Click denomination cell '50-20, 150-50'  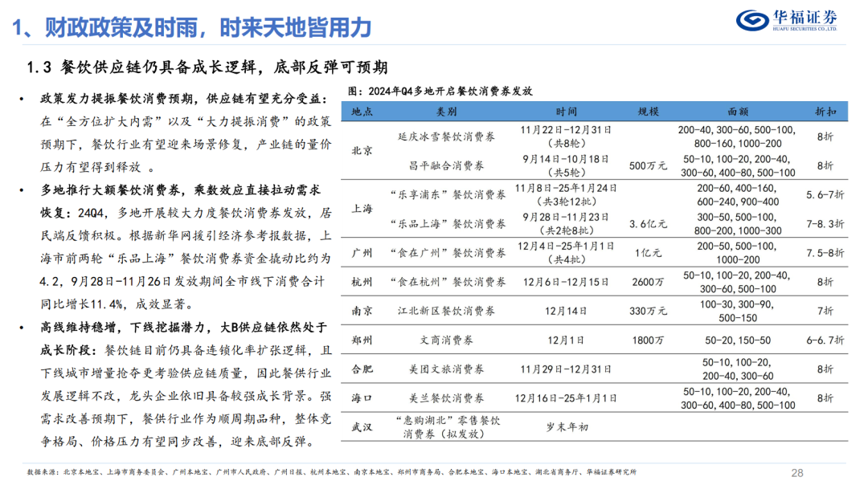click(737, 340)
